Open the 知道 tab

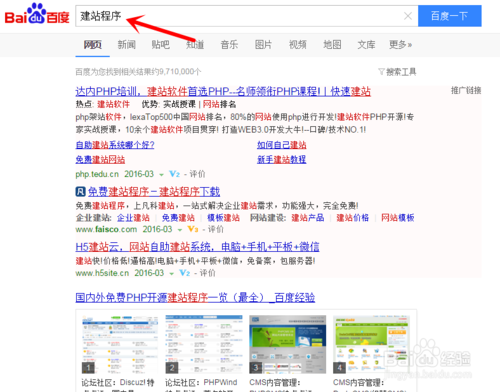pyautogui.click(x=195, y=44)
